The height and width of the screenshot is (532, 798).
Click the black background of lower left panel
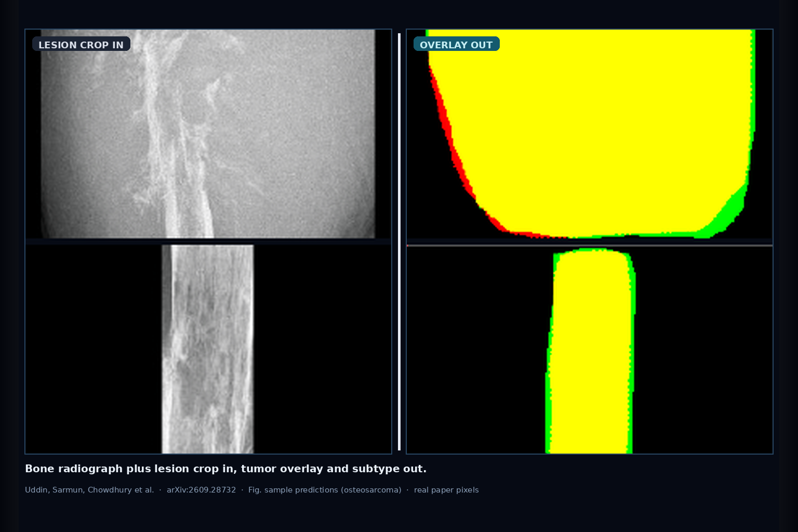click(x=94, y=349)
